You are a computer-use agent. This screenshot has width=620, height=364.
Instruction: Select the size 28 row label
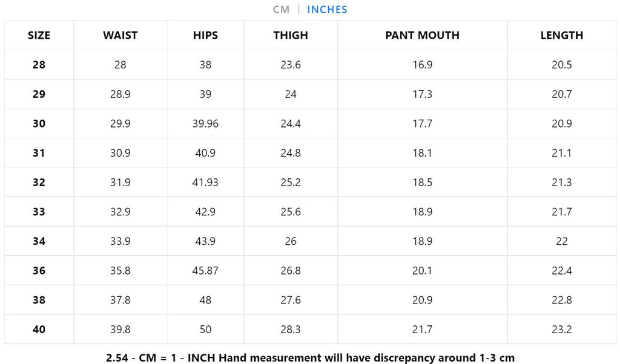pos(39,65)
